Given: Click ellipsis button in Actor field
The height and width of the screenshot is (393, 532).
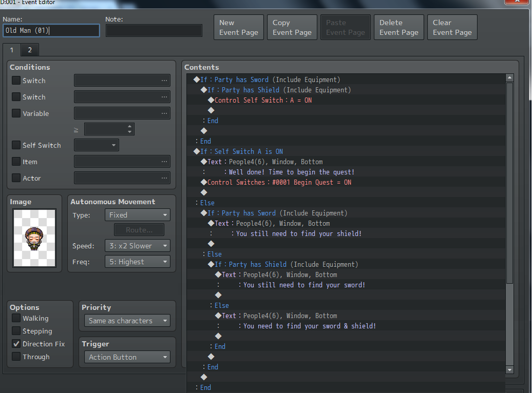Looking at the screenshot, I should pos(164,178).
